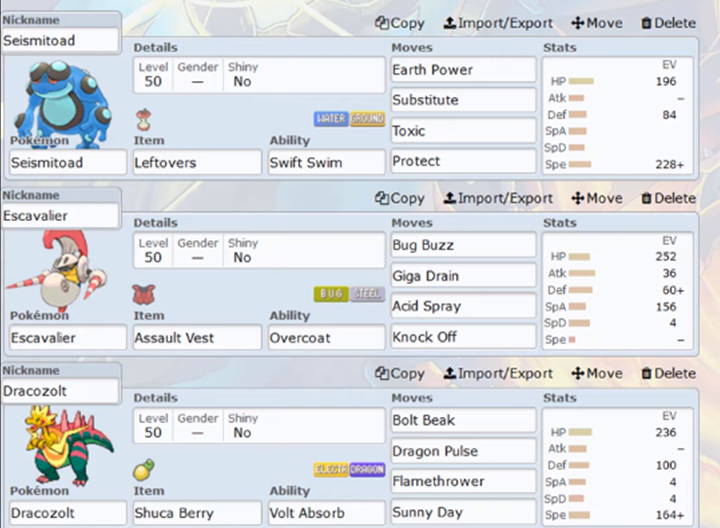Open Import/Export for Dracozolt

click(x=498, y=373)
